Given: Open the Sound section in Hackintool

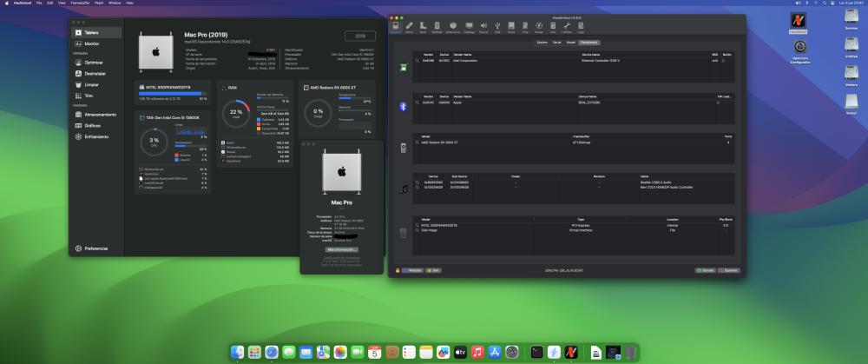Looking at the screenshot, I should coord(483,27).
